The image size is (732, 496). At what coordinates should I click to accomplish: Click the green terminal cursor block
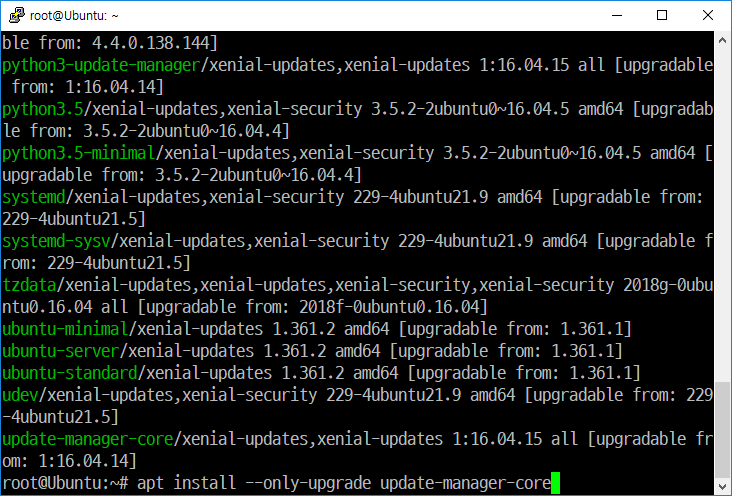point(555,483)
